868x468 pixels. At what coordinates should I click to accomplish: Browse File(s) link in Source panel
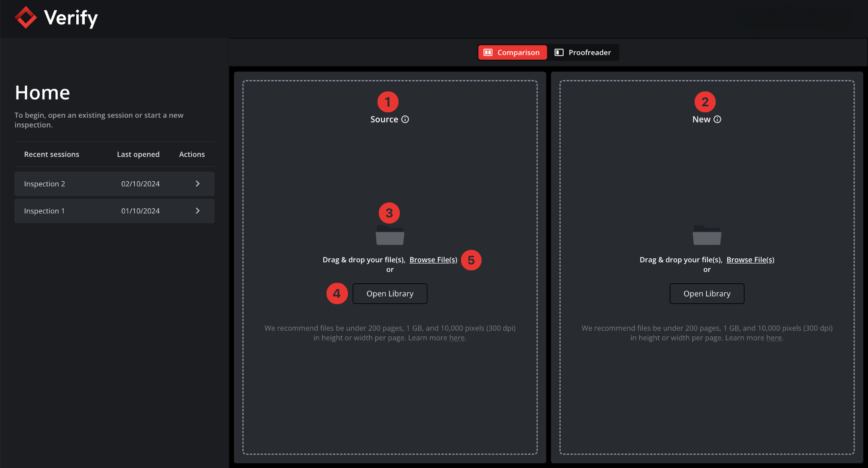point(433,260)
